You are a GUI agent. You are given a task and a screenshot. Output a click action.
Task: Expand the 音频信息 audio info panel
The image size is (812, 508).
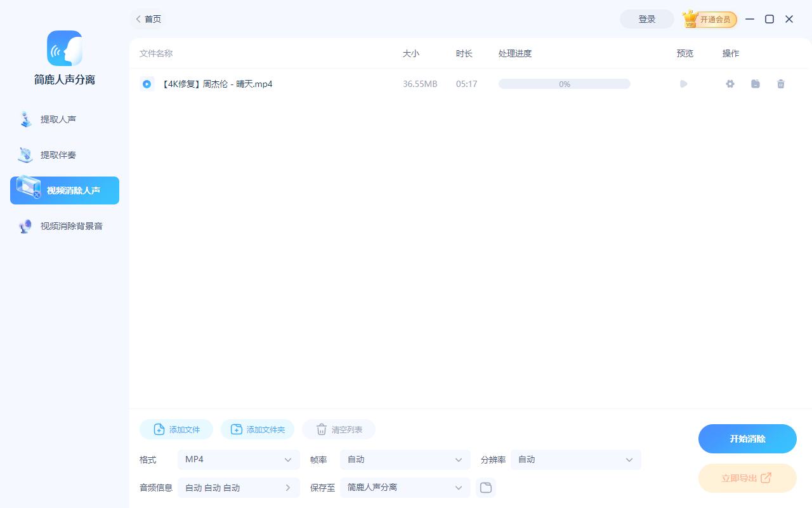click(239, 487)
